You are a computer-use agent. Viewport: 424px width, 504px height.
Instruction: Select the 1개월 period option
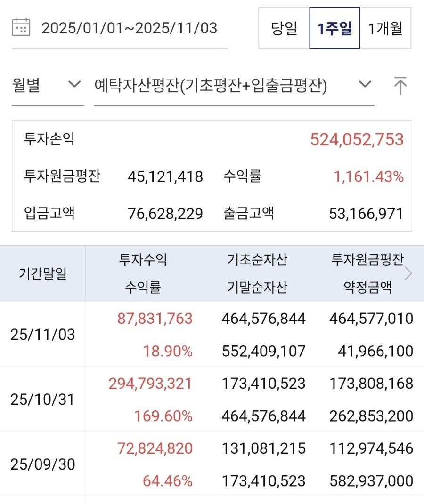tap(385, 28)
